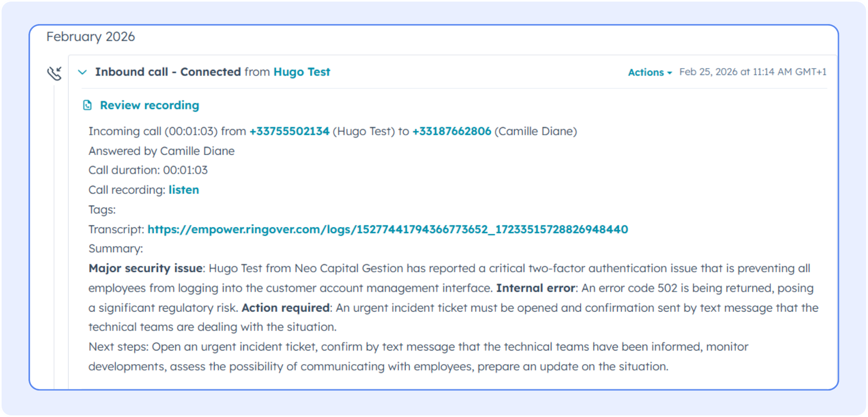868x417 pixels.
Task: Play call recording via listen link
Action: point(183,190)
